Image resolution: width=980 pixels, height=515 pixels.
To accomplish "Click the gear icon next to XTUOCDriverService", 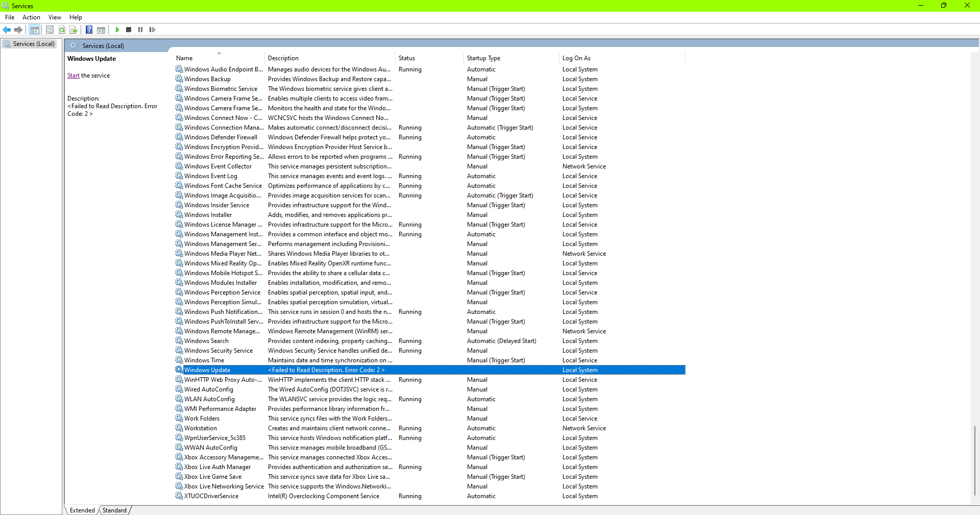I will click(x=179, y=496).
